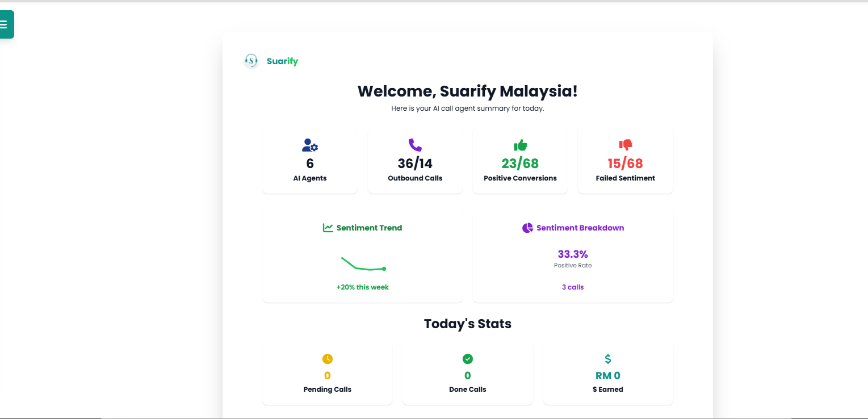The width and height of the screenshot is (868, 419).
Task: Click the Suarify brand name link
Action: [x=282, y=61]
